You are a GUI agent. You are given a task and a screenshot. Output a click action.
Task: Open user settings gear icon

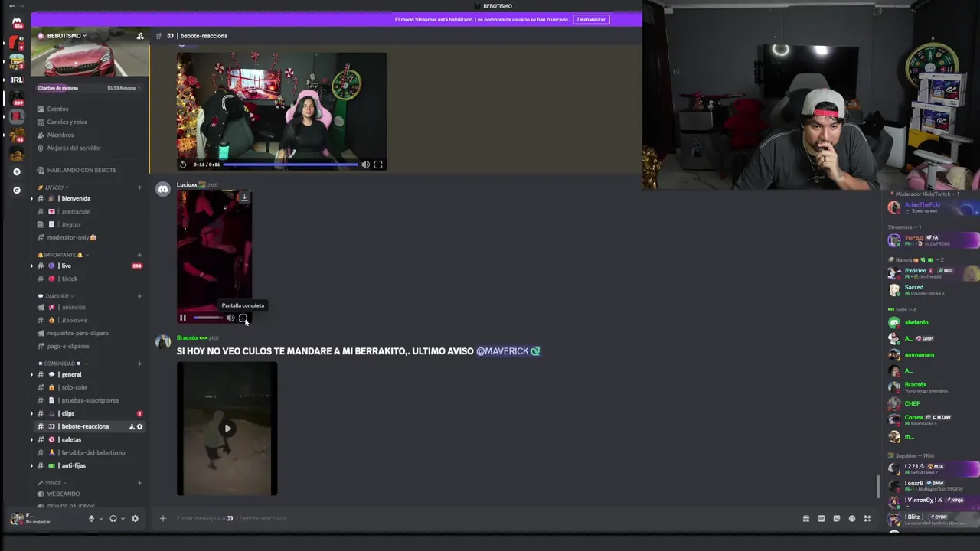click(x=135, y=518)
